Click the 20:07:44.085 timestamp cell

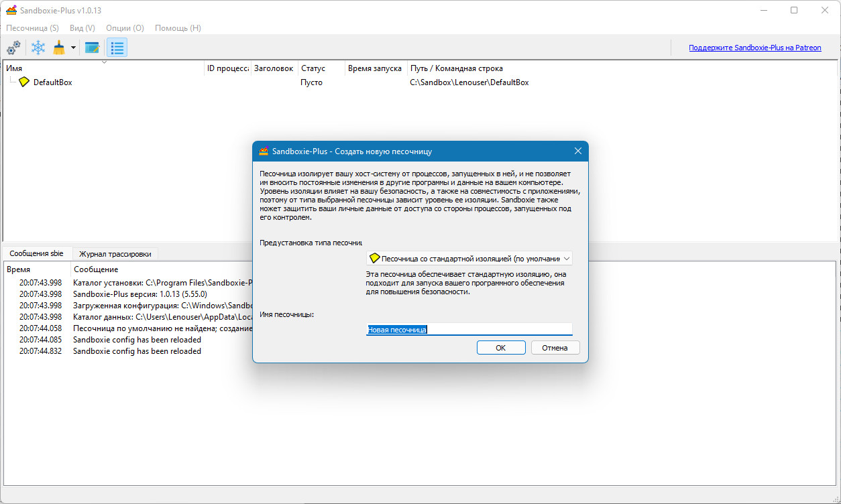(x=40, y=340)
